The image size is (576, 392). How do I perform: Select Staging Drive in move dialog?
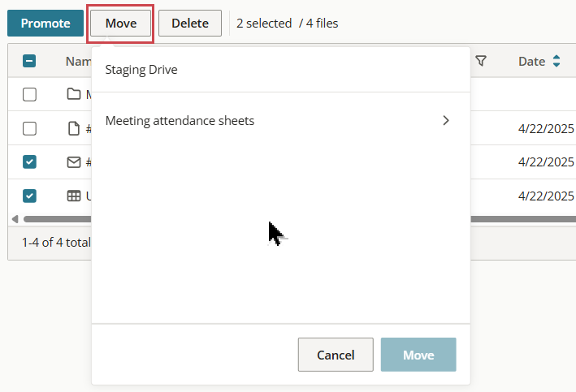point(141,69)
